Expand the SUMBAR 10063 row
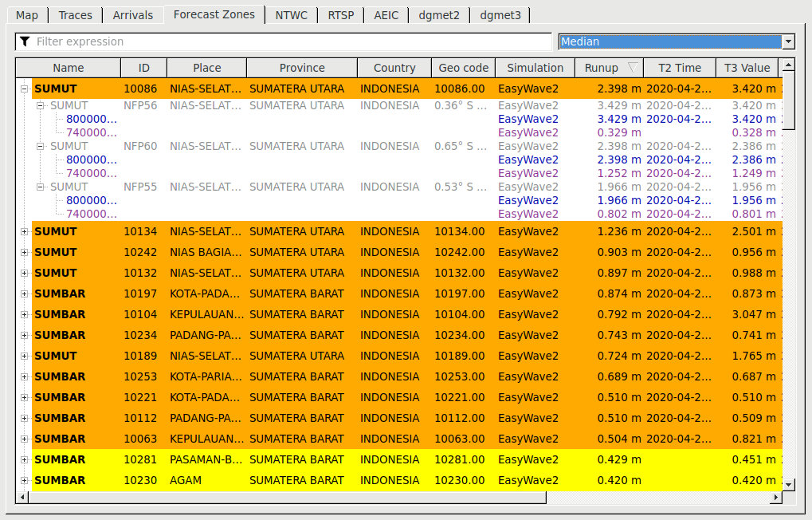This screenshot has width=812, height=520. [x=25, y=439]
